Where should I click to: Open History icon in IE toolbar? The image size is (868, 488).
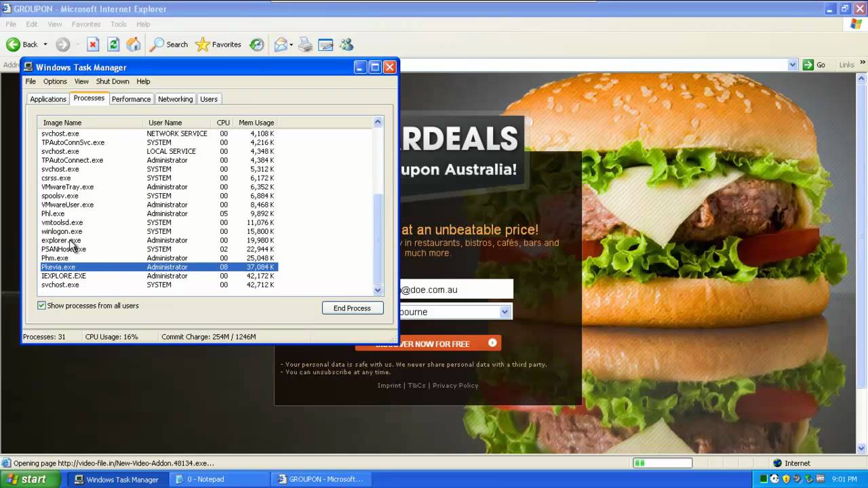256,45
